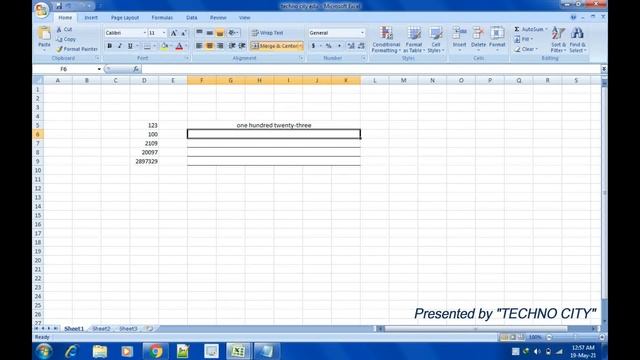640x360 pixels.
Task: Toggle Middle Align
Action: point(209,33)
